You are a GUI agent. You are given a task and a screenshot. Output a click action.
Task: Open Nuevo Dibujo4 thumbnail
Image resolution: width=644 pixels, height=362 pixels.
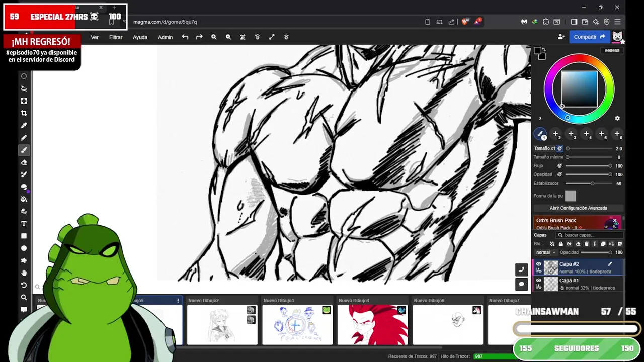tap(372, 325)
